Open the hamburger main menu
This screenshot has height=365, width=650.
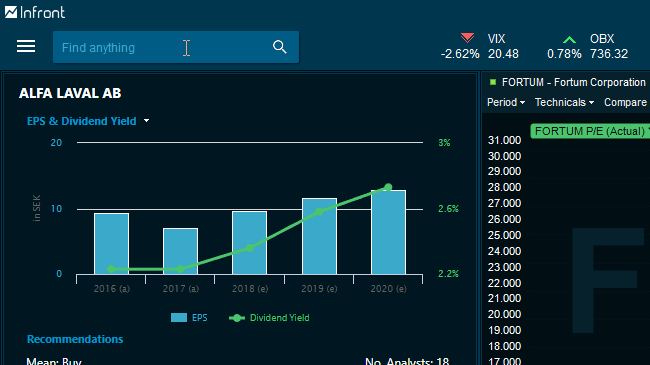click(26, 46)
